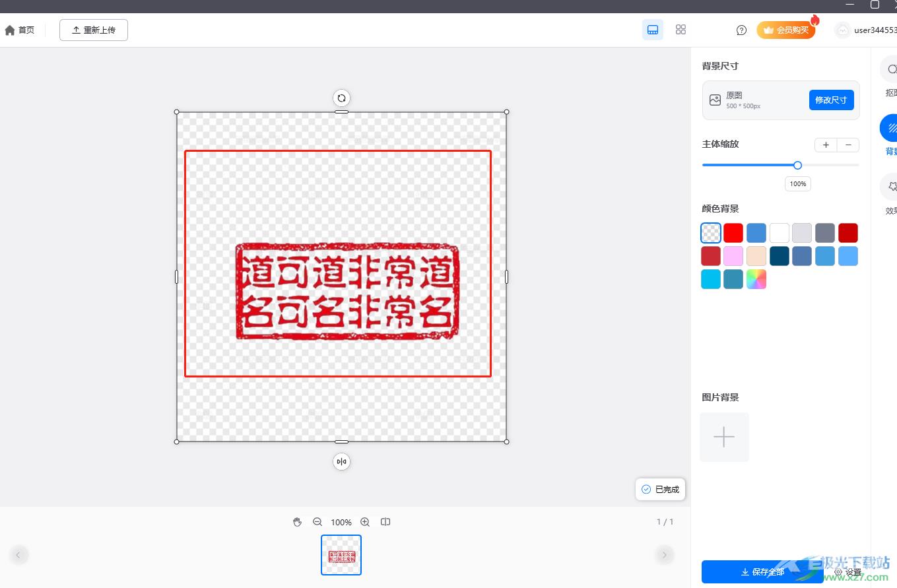Click the 1 / 1 page counter
This screenshot has width=897, height=588.
pyautogui.click(x=665, y=522)
